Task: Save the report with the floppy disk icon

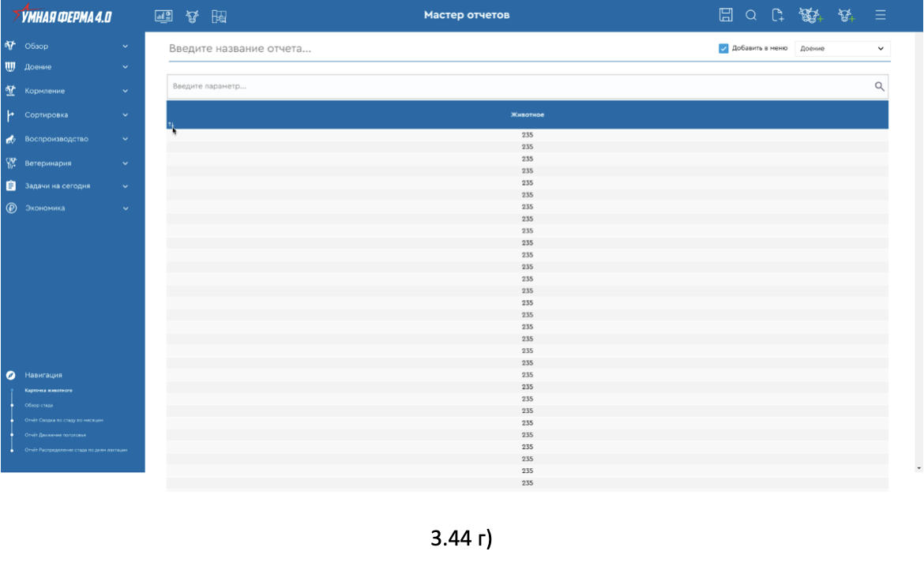Action: (x=726, y=15)
